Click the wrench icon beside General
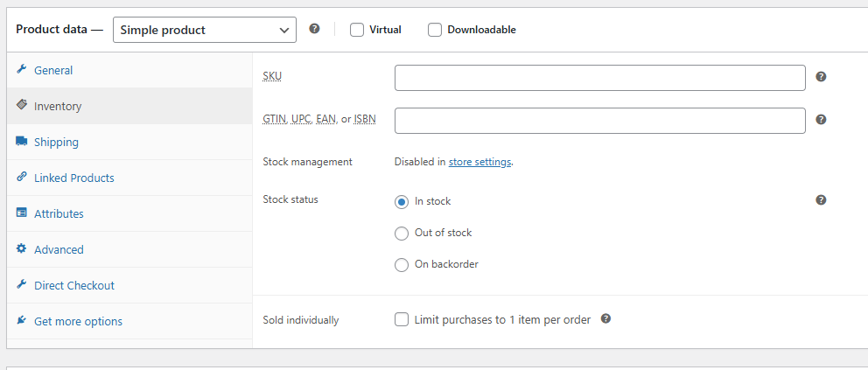The height and width of the screenshot is (370, 868). pos(22,70)
